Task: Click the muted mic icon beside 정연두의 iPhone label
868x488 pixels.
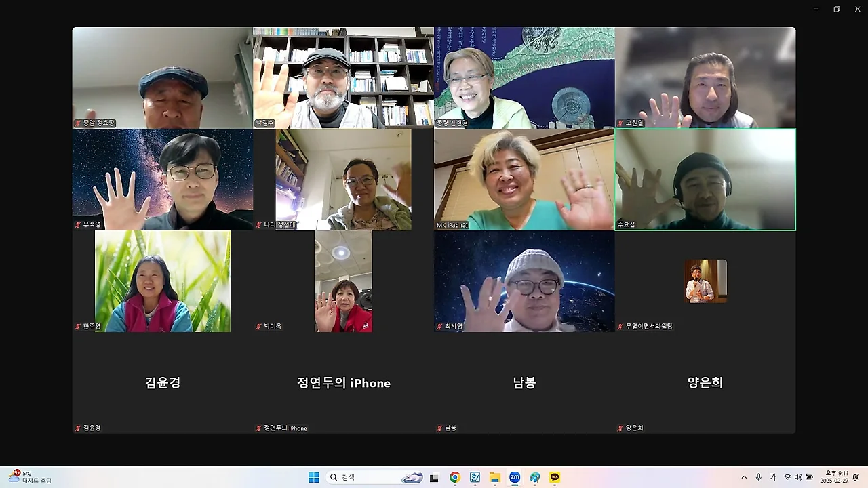Action: tap(259, 428)
